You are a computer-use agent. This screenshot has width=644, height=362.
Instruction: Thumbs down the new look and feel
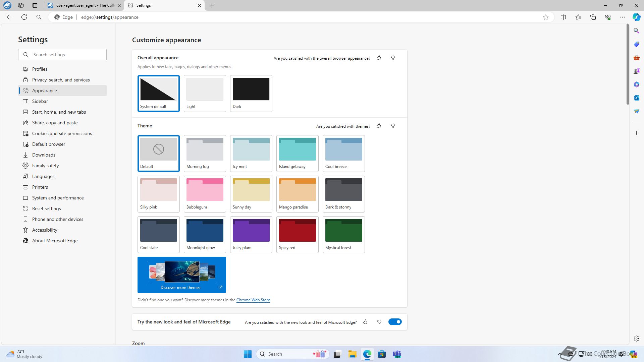(379, 322)
